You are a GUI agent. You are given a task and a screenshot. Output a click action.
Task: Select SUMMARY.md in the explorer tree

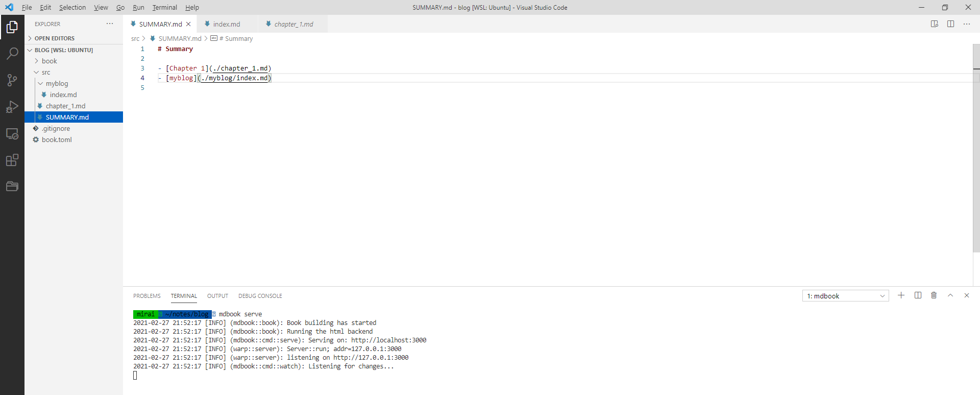(x=73, y=117)
